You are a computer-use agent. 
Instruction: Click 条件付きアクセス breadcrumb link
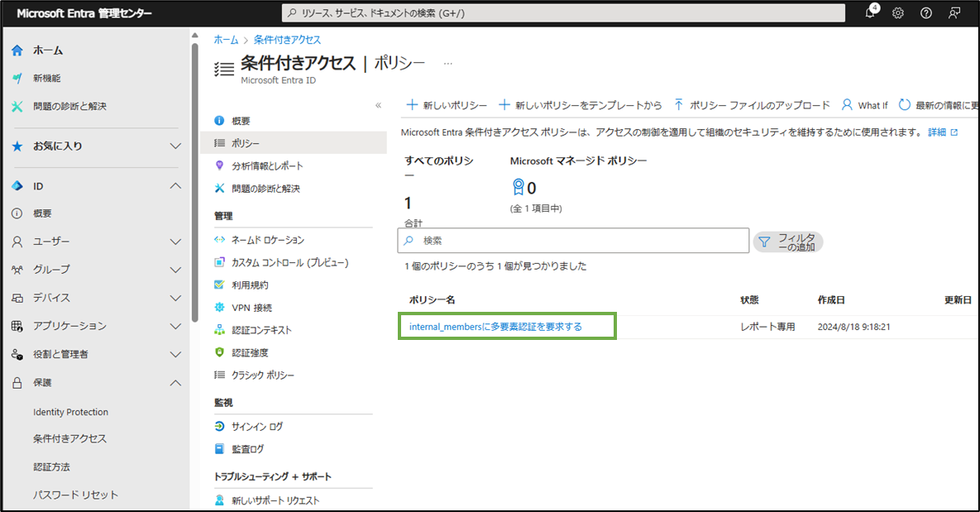pyautogui.click(x=287, y=40)
